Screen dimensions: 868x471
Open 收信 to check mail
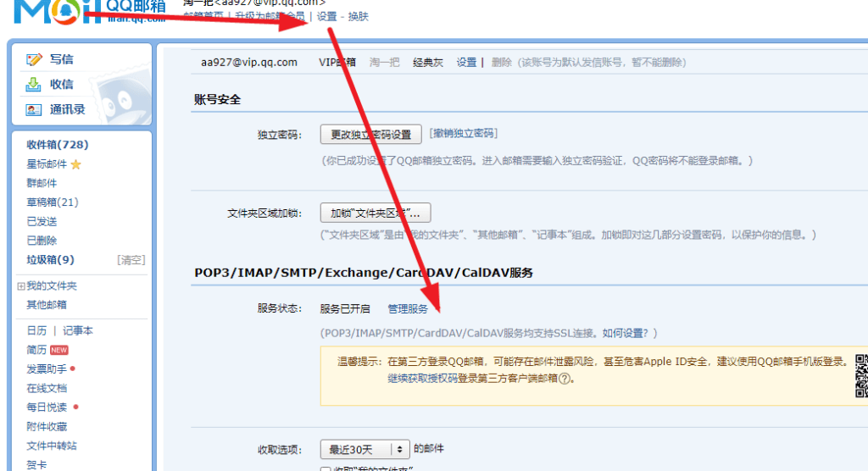coord(61,84)
